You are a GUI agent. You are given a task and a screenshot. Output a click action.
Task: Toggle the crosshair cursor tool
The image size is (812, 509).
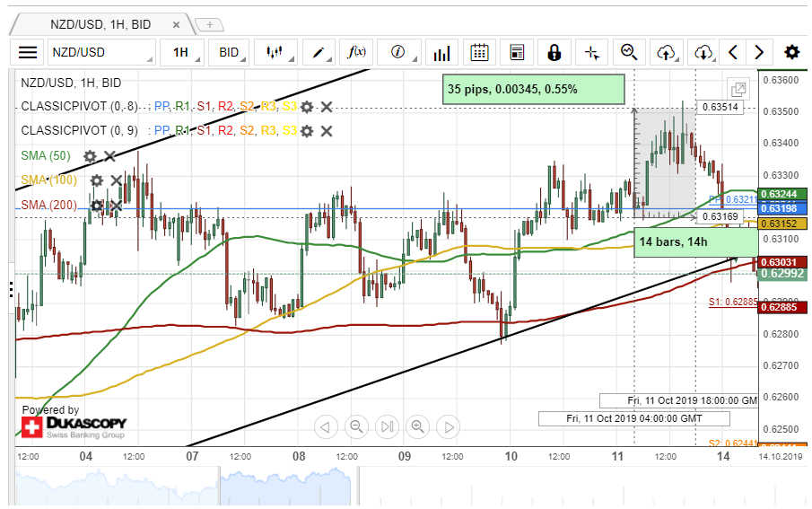click(591, 52)
